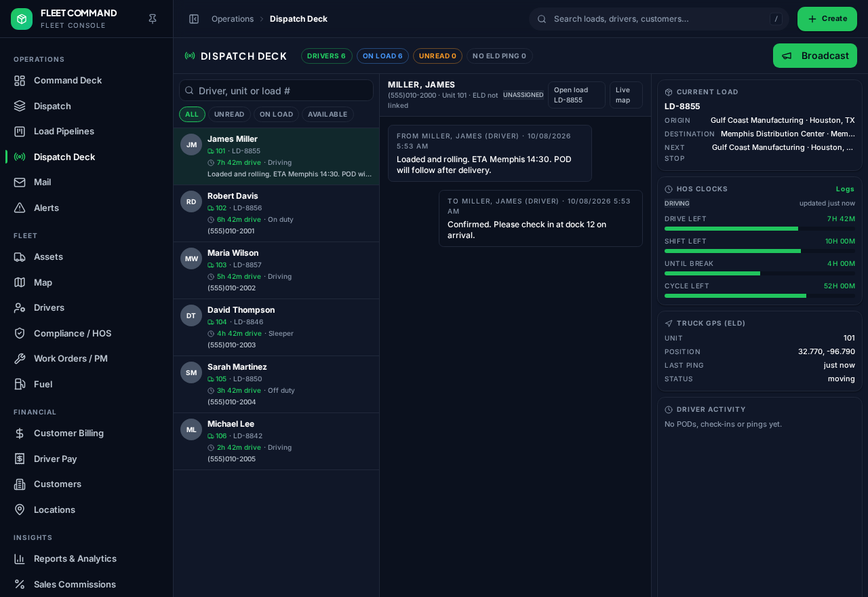This screenshot has width=868, height=597.
Task: Open the Map icon in sidebar
Action: pos(20,282)
